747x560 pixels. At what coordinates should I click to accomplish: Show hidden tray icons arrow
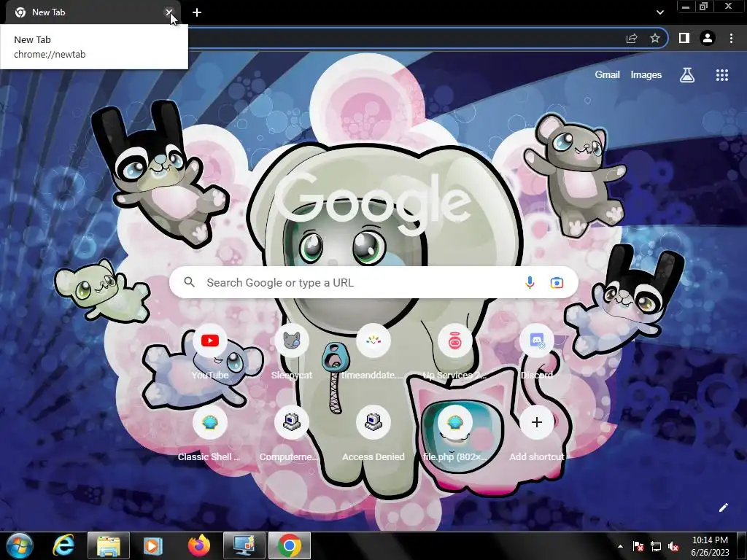tap(620, 547)
